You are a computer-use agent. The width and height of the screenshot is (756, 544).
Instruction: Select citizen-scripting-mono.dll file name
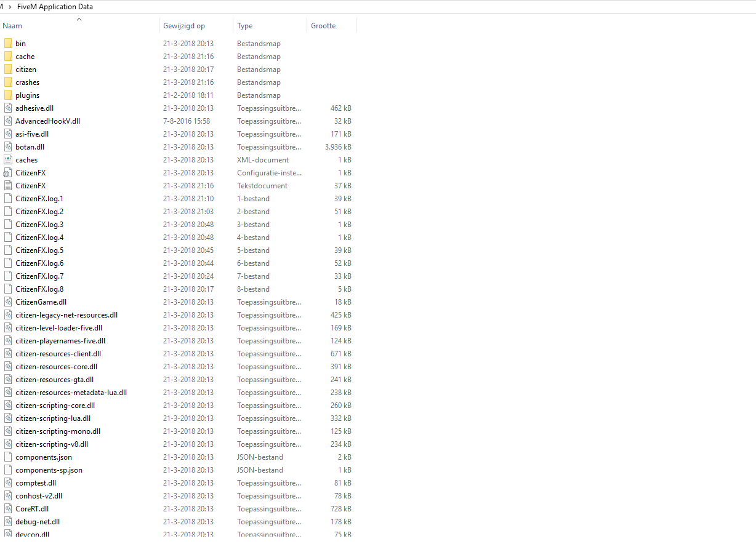pos(58,431)
